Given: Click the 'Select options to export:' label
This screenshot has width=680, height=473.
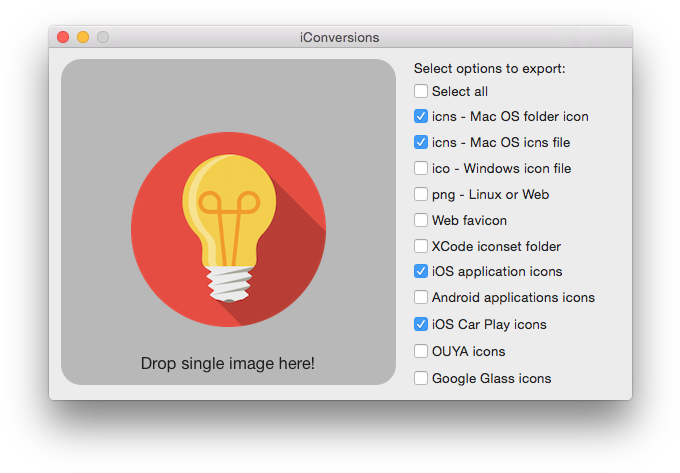Looking at the screenshot, I should [490, 69].
